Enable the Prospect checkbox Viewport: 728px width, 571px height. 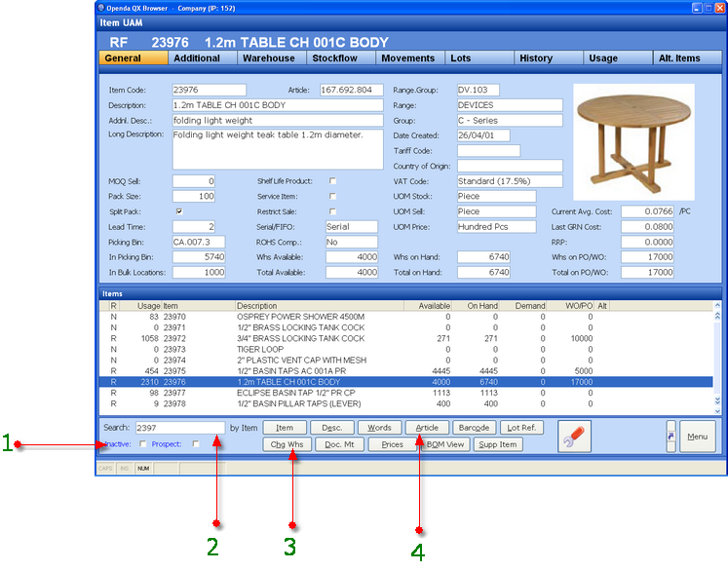[196, 444]
